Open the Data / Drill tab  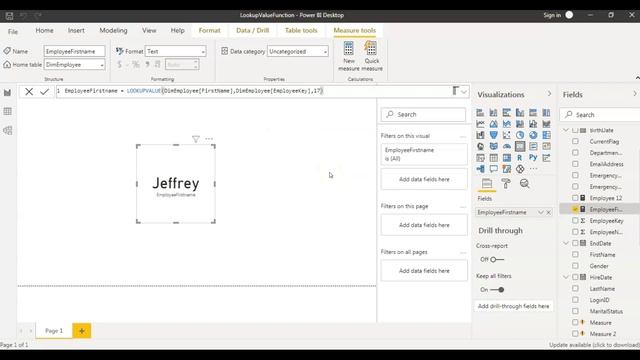[x=252, y=31]
